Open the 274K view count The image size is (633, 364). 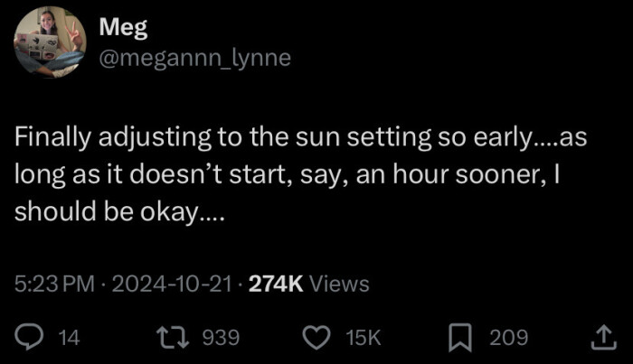(x=275, y=284)
